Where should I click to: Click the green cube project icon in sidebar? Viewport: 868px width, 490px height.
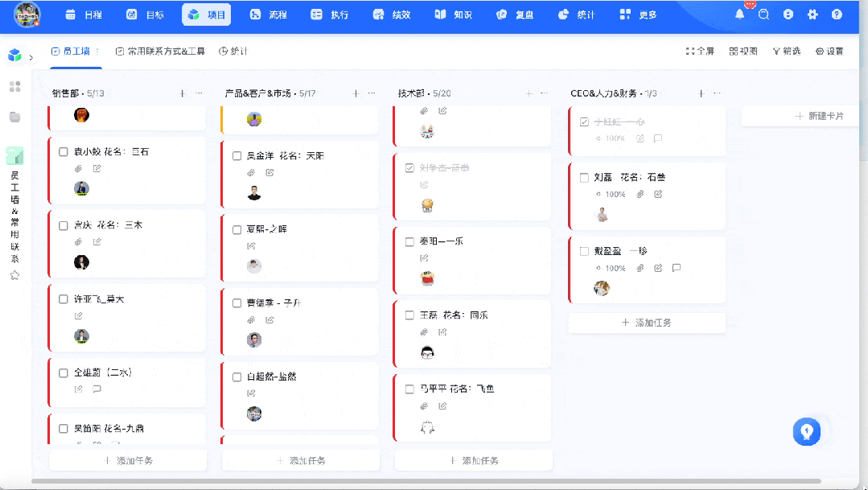click(15, 156)
